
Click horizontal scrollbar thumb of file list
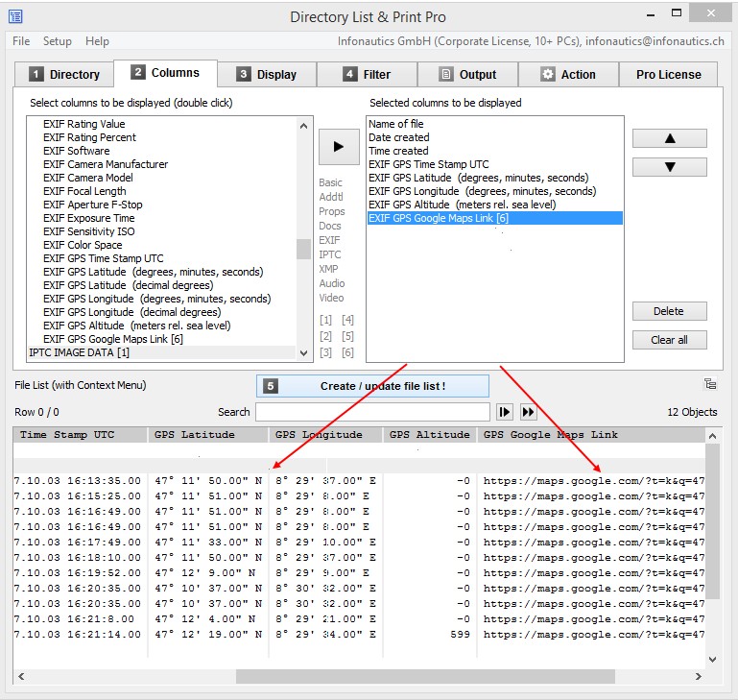425,676
